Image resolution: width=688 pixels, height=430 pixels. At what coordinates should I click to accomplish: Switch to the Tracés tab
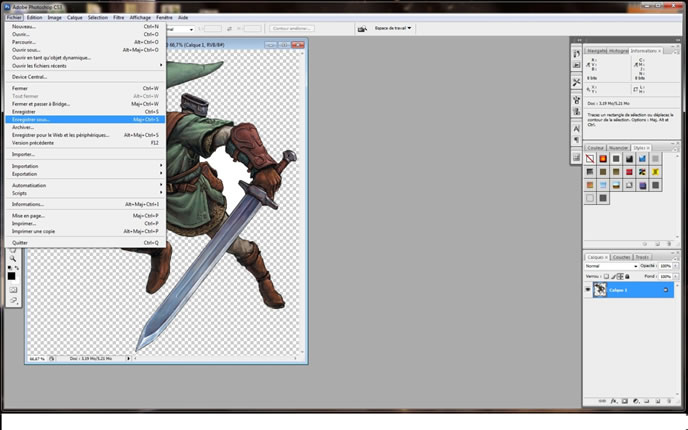coord(642,257)
